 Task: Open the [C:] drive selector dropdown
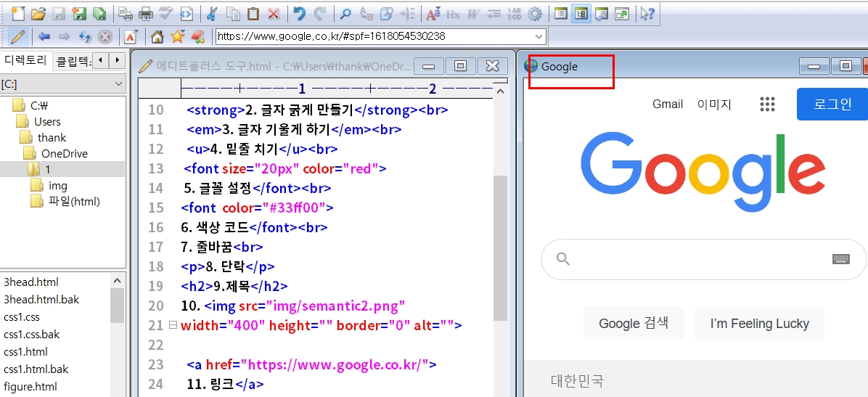click(x=118, y=84)
